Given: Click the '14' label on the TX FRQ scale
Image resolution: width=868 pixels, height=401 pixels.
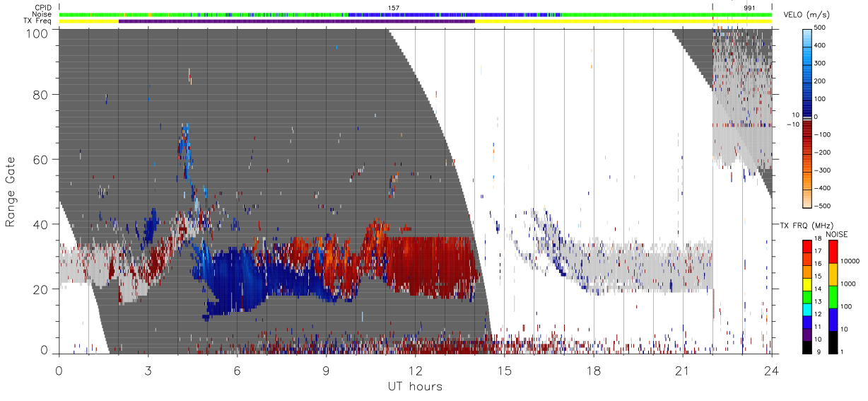Looking at the screenshot, I should tap(819, 290).
